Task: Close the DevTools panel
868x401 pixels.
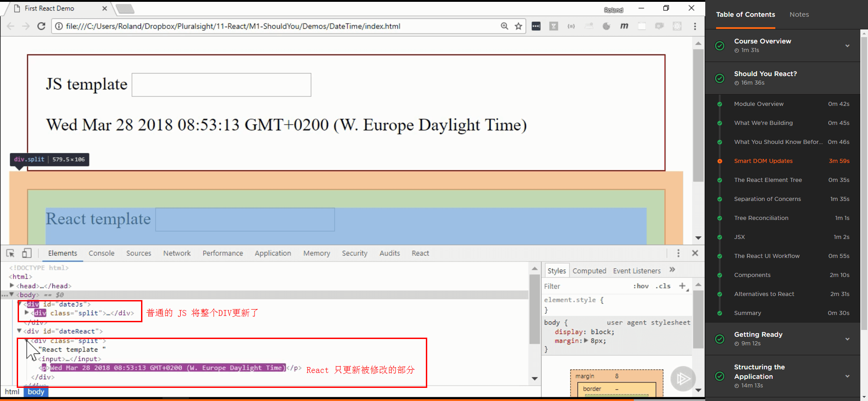Action: pos(695,253)
